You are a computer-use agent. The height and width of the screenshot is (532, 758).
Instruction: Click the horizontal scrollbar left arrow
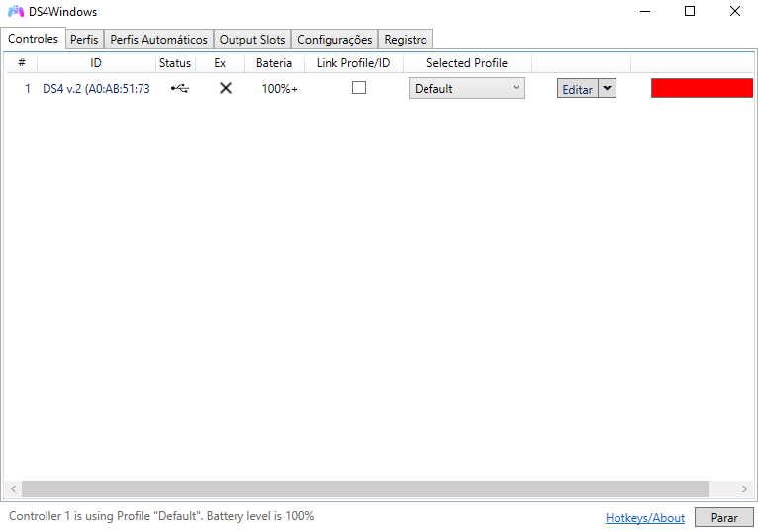(x=14, y=488)
